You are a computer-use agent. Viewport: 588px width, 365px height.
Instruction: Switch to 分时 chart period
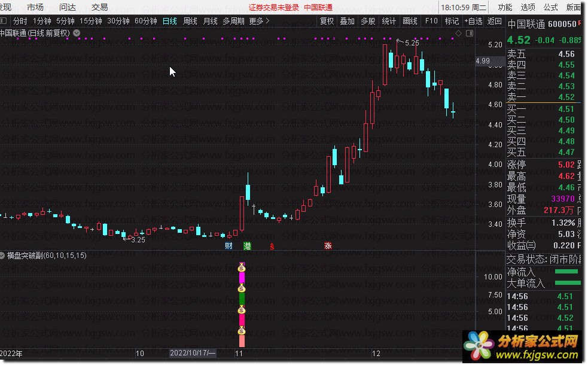(20, 21)
